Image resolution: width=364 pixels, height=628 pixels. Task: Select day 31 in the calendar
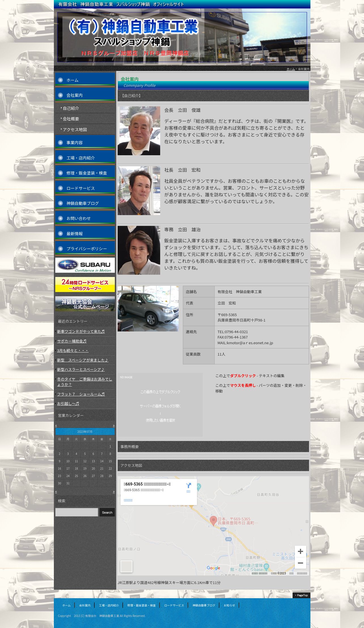[68, 483]
